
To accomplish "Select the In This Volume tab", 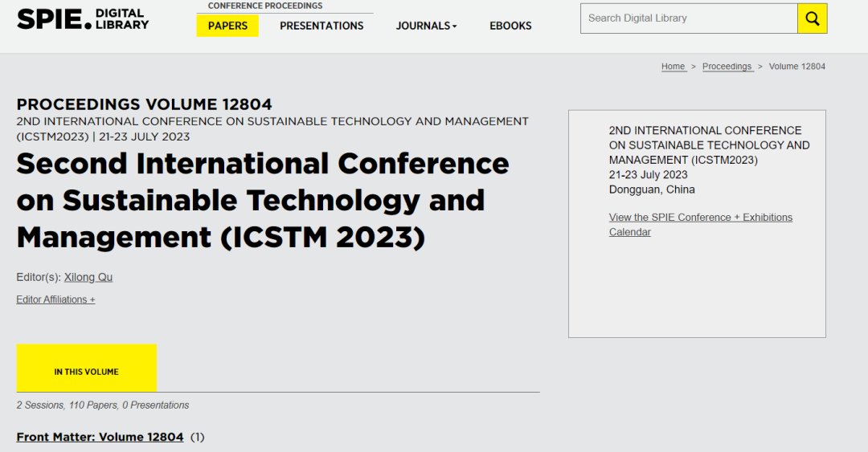I will (86, 368).
